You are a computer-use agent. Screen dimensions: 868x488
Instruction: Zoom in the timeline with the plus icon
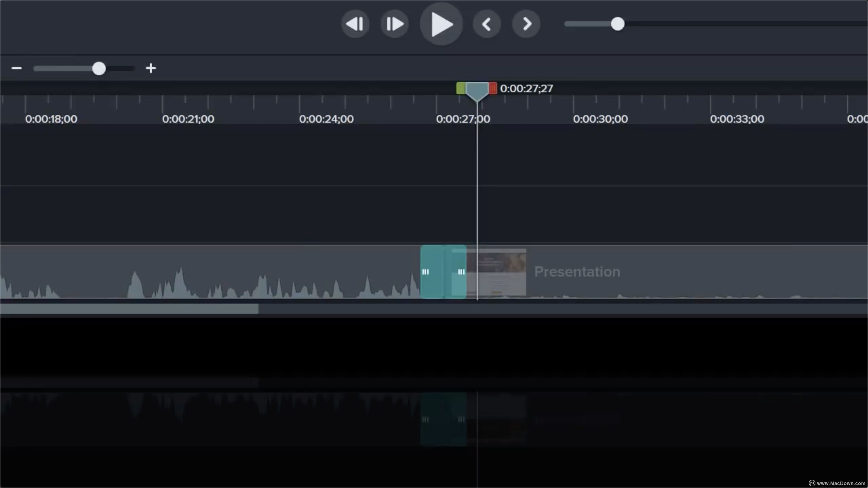click(151, 68)
